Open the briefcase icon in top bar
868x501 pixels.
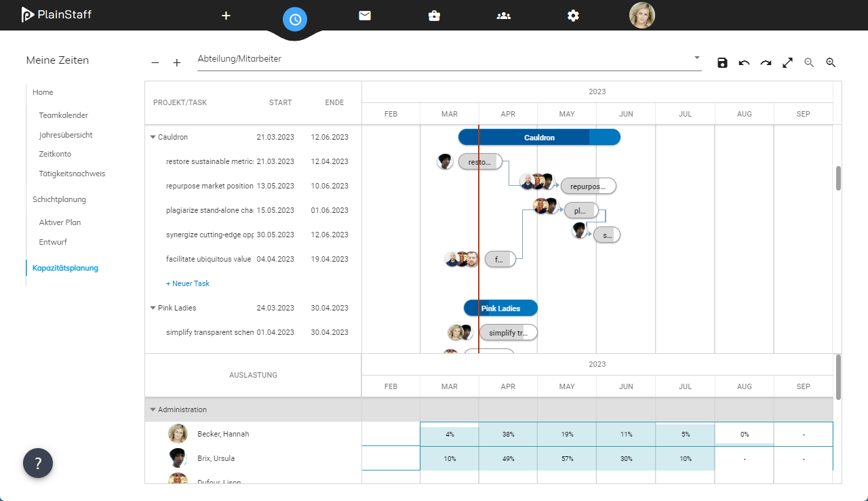click(x=434, y=16)
